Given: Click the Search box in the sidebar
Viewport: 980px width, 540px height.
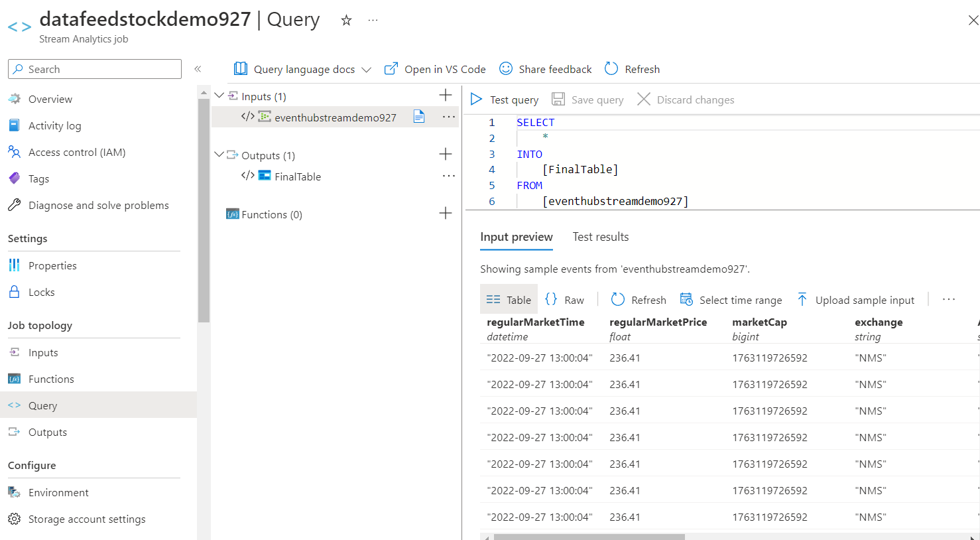Looking at the screenshot, I should tap(94, 69).
